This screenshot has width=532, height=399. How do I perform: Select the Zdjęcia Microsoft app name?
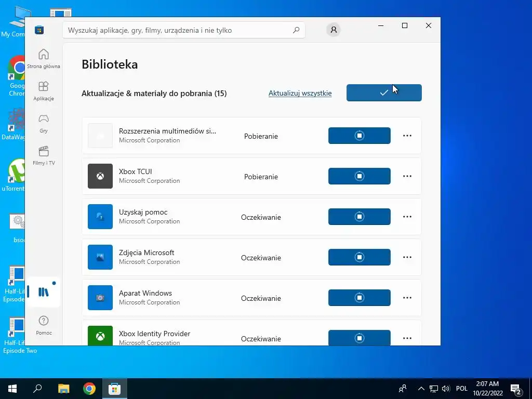point(147,253)
